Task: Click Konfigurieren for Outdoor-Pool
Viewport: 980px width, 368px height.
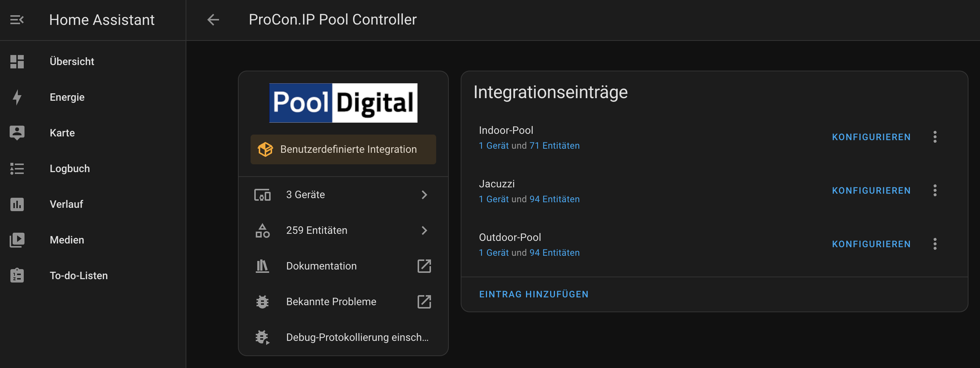Action: (x=871, y=244)
